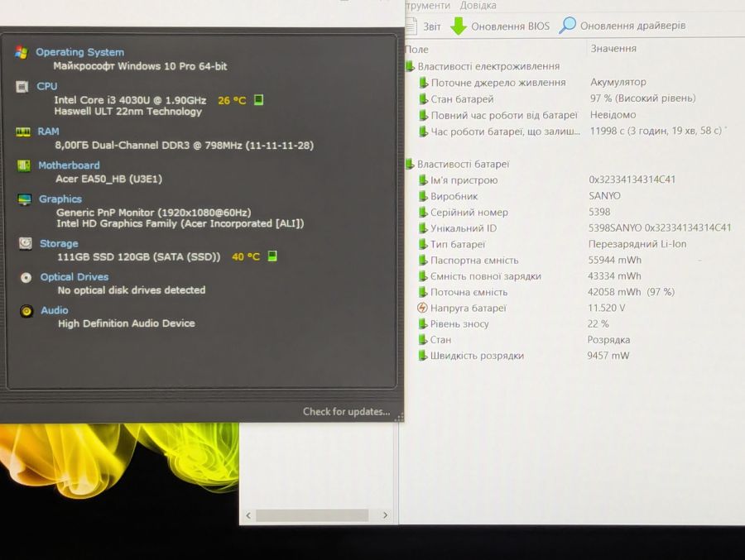Click the green download arrow for Оновлення BIOS
Image resolution: width=745 pixels, height=560 pixels.
459,26
